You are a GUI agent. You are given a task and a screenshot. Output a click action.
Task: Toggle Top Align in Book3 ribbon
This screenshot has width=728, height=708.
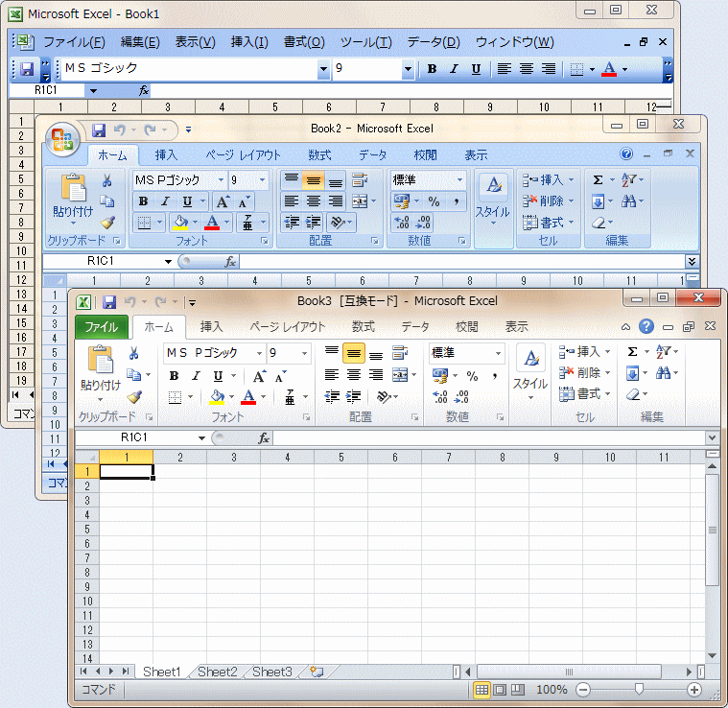pos(332,353)
